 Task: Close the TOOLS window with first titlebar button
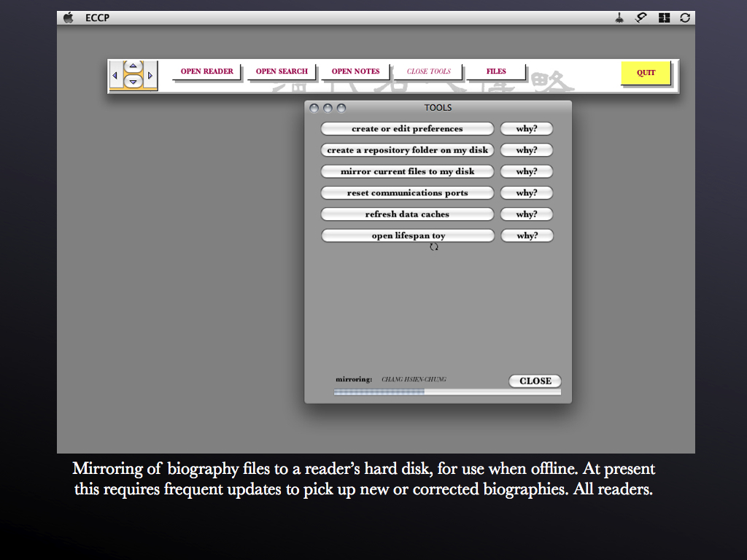[314, 108]
